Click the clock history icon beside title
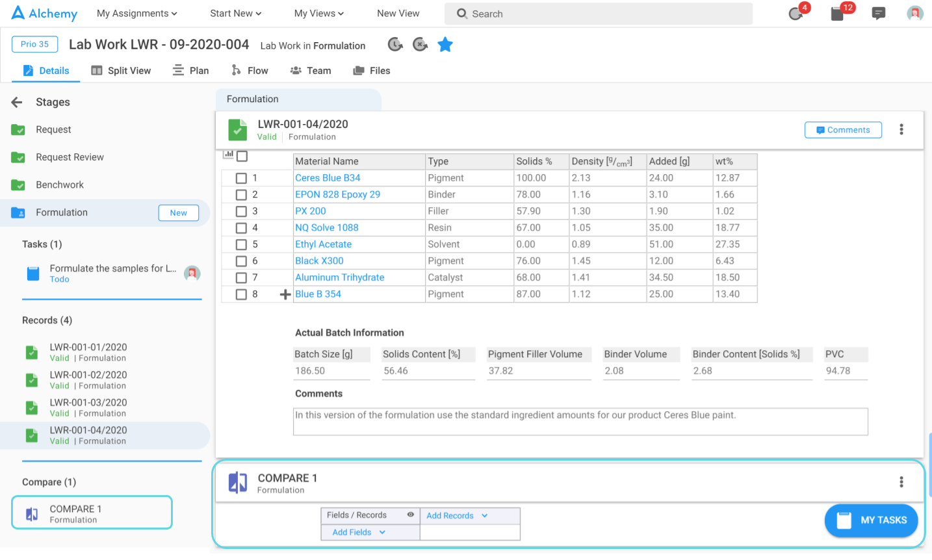The height and width of the screenshot is (560, 932). coord(395,45)
